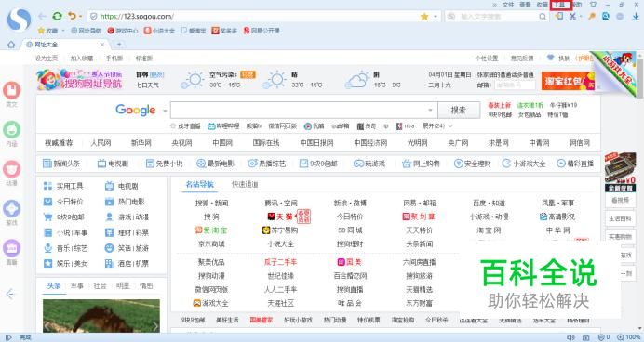This screenshot has width=644, height=342.
Task: Click the green second icon in left sidebar
Action: pyautogui.click(x=12, y=130)
